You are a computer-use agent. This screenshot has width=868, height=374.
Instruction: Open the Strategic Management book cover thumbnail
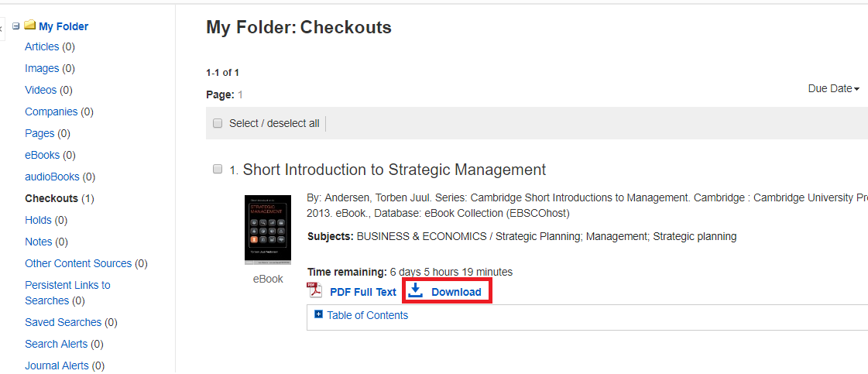pos(268,230)
